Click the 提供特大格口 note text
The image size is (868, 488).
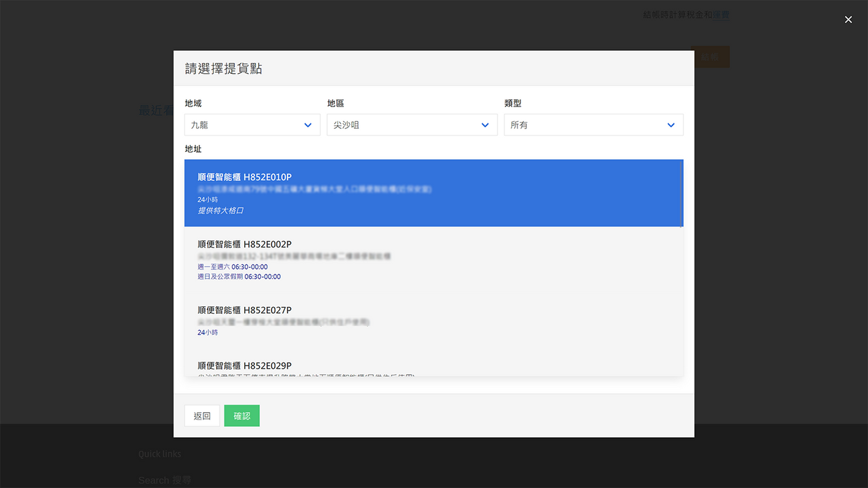point(220,211)
